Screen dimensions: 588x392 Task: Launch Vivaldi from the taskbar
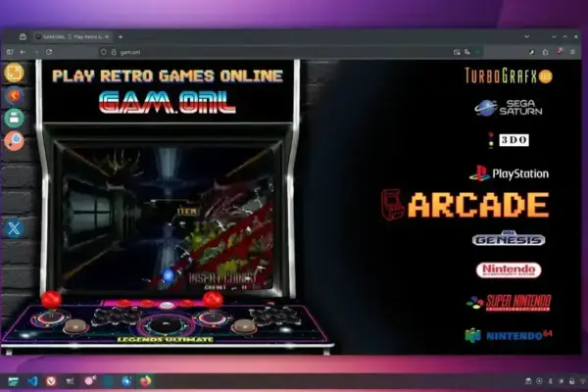51,381
